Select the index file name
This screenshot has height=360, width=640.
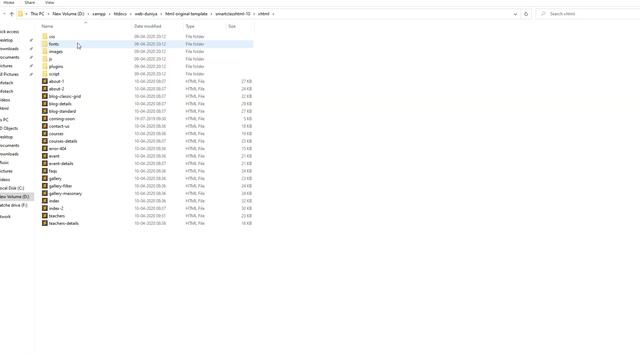click(x=54, y=201)
